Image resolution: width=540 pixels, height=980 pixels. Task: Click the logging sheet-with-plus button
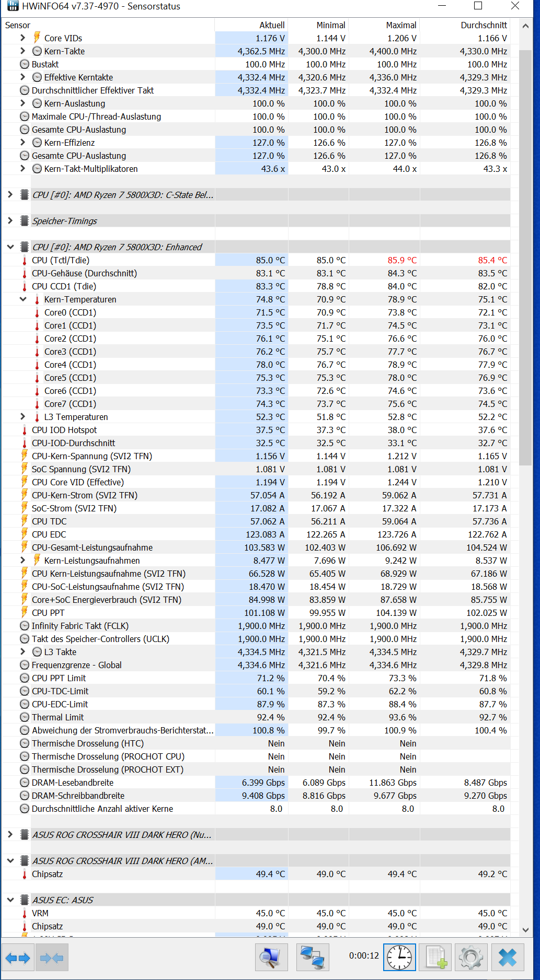point(436,958)
